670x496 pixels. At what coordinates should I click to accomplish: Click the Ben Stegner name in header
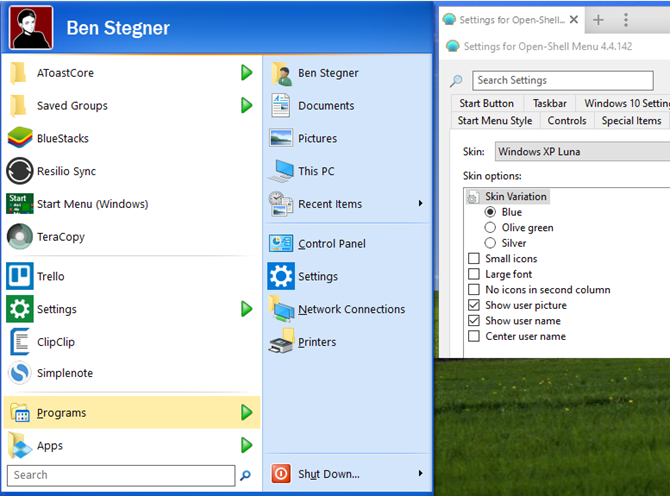click(x=118, y=28)
